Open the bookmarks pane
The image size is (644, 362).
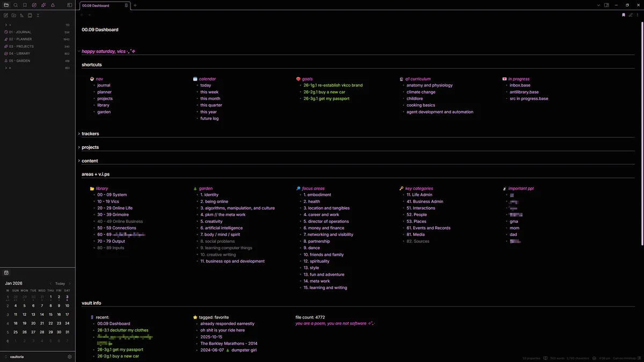point(25,5)
